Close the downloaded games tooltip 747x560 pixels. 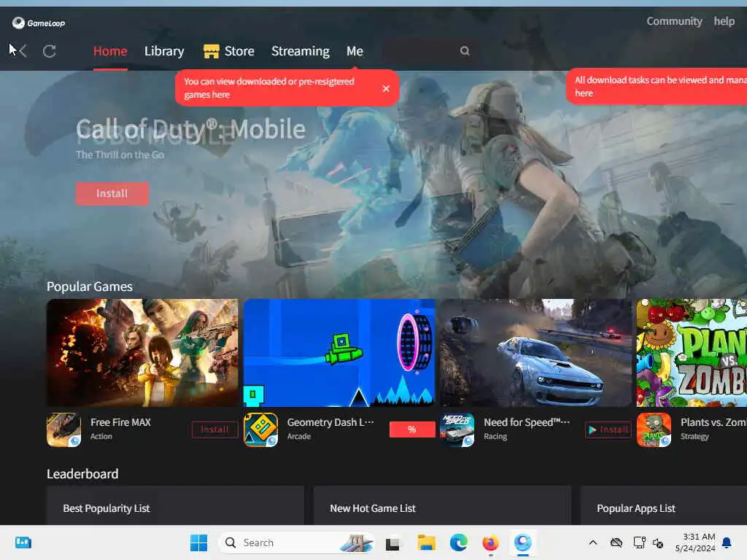point(386,88)
